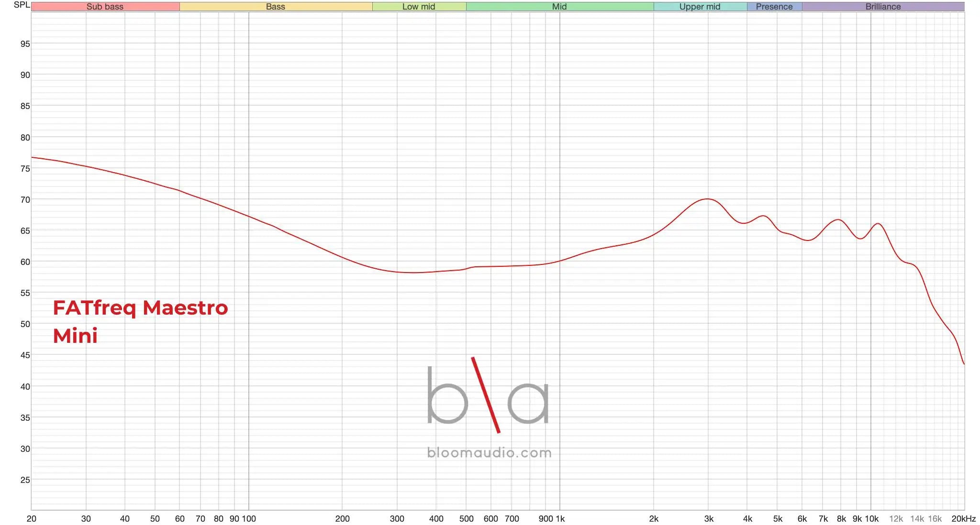
Task: Click the 5k frequency axis label
Action: coord(778,519)
